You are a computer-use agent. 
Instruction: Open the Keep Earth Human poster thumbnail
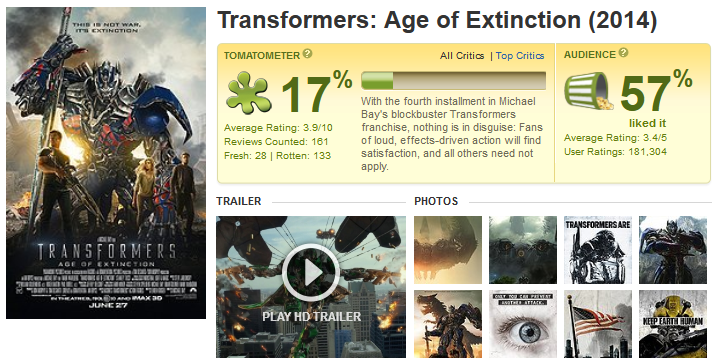673,324
